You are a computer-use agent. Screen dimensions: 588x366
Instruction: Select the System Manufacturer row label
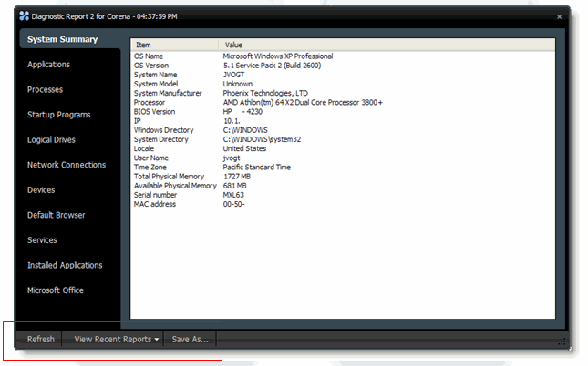pyautogui.click(x=168, y=93)
